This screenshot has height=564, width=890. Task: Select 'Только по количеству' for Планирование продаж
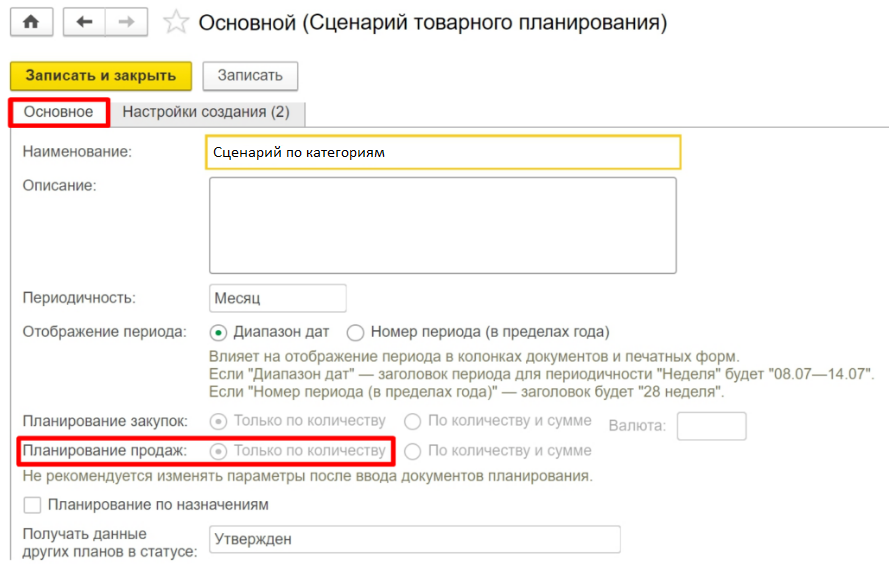[x=218, y=451]
